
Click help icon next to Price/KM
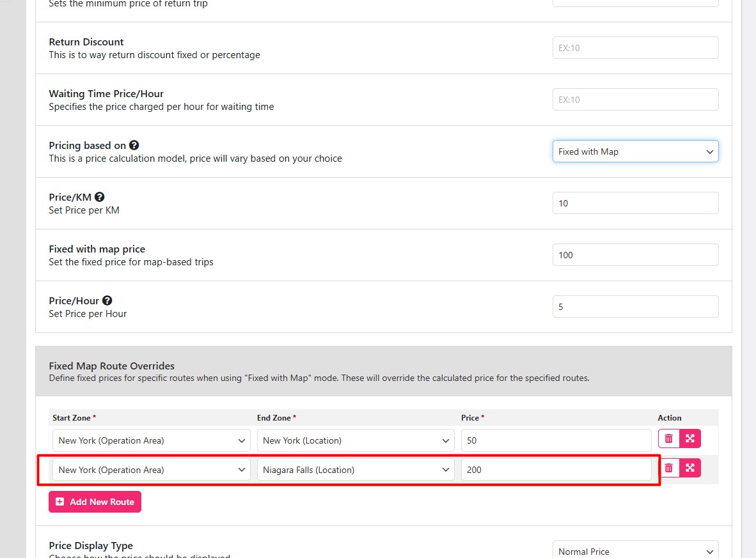(100, 198)
